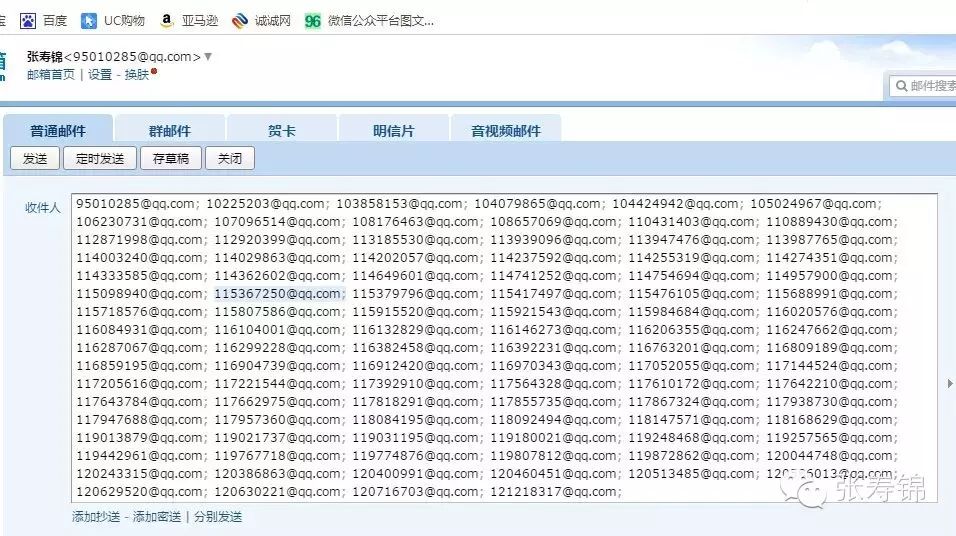Select recipient 117855735@qq.com

pyautogui.click(x=554, y=402)
